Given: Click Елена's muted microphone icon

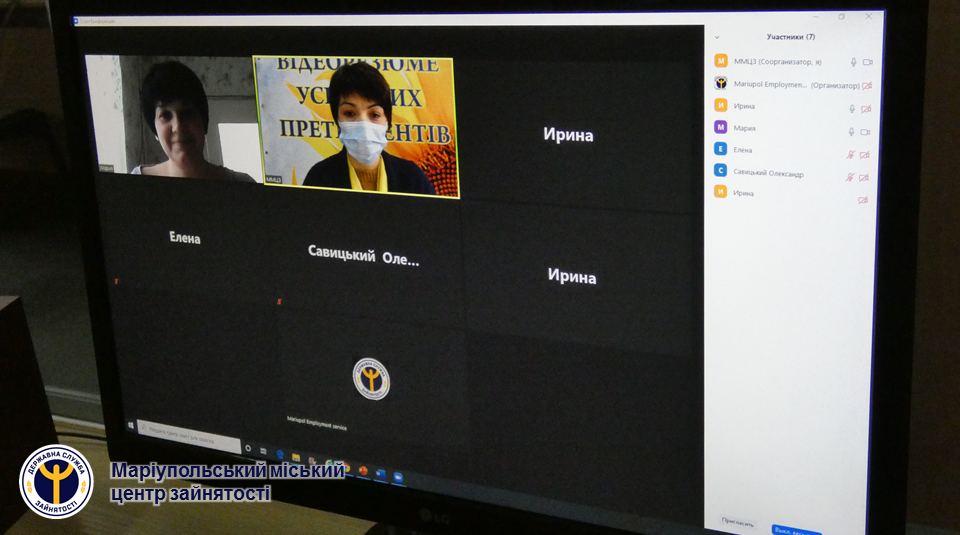Looking at the screenshot, I should (850, 155).
